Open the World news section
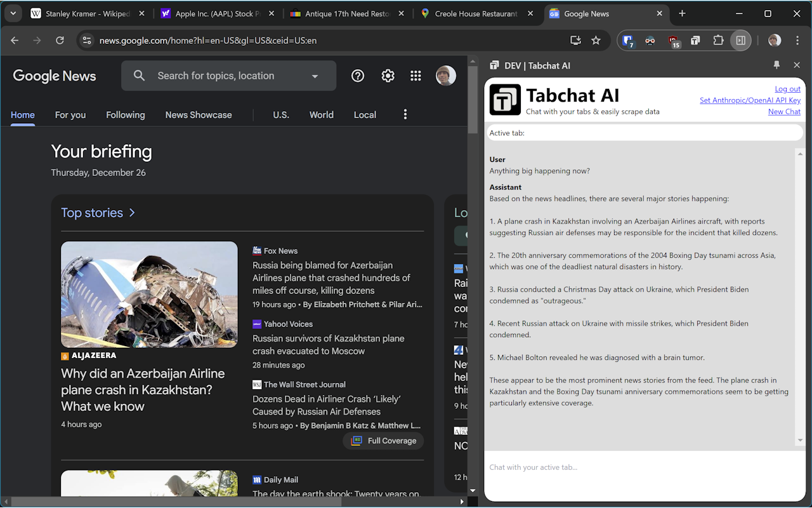812x508 pixels. click(x=322, y=115)
